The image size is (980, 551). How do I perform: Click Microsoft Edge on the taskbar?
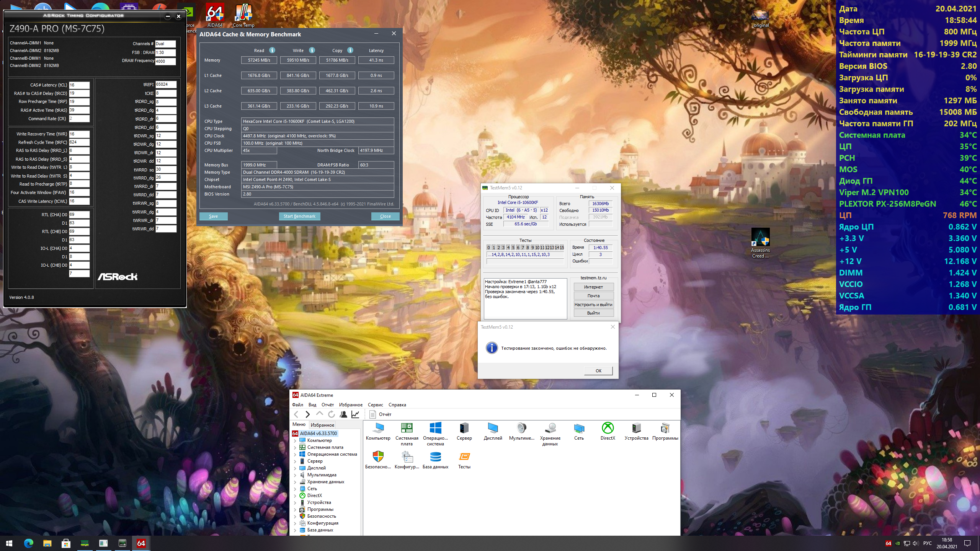pos(29,543)
